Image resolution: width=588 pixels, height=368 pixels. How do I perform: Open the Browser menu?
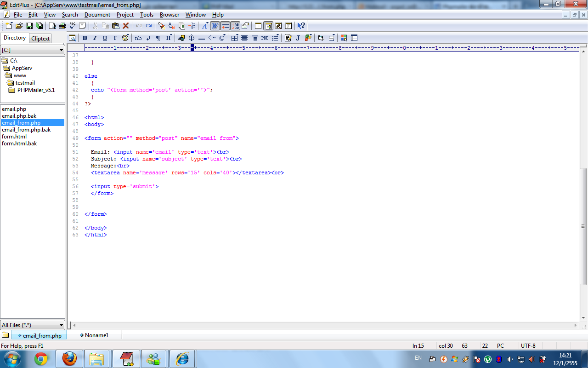[170, 15]
